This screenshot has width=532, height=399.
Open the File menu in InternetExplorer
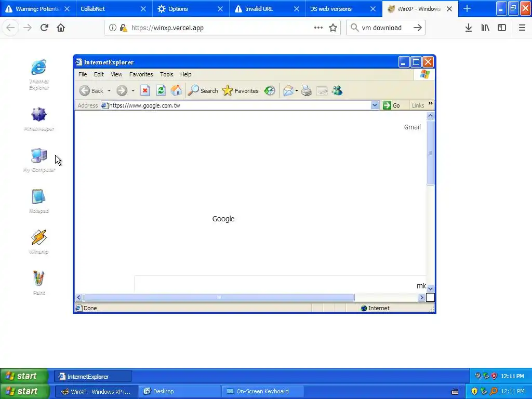(x=83, y=74)
